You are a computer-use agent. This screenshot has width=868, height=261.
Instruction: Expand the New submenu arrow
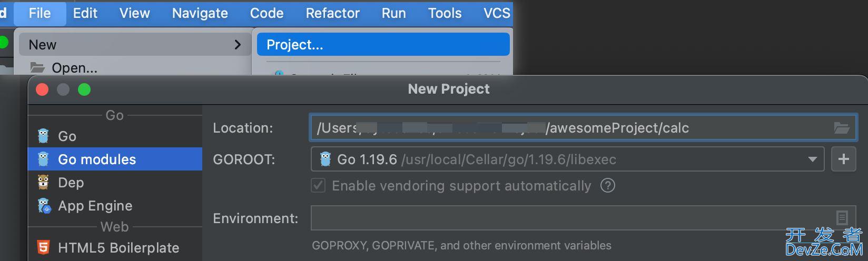[x=238, y=45]
